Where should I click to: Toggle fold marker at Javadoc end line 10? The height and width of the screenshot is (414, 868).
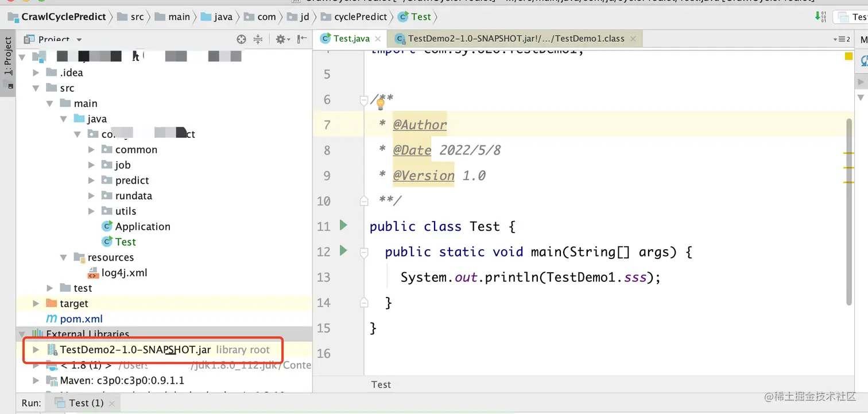(363, 200)
